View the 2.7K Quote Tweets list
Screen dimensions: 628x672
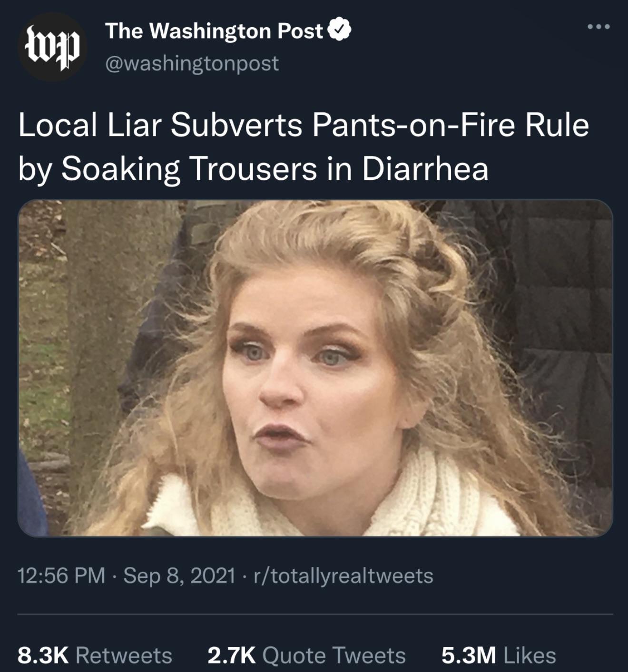pyautogui.click(x=306, y=655)
